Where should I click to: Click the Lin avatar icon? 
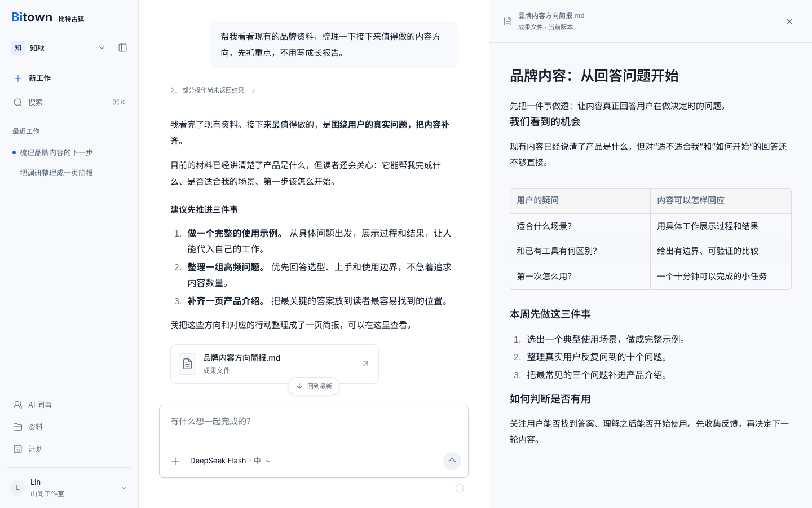(18, 488)
